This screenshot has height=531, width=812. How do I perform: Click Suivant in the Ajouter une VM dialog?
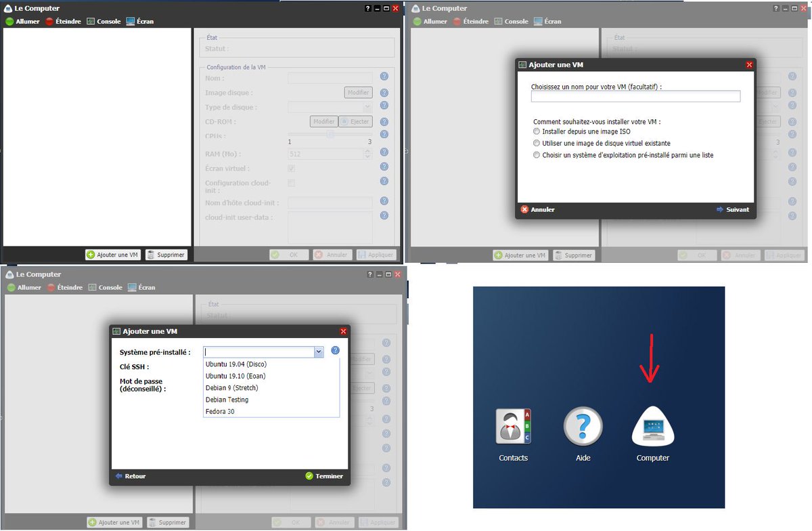(733, 210)
